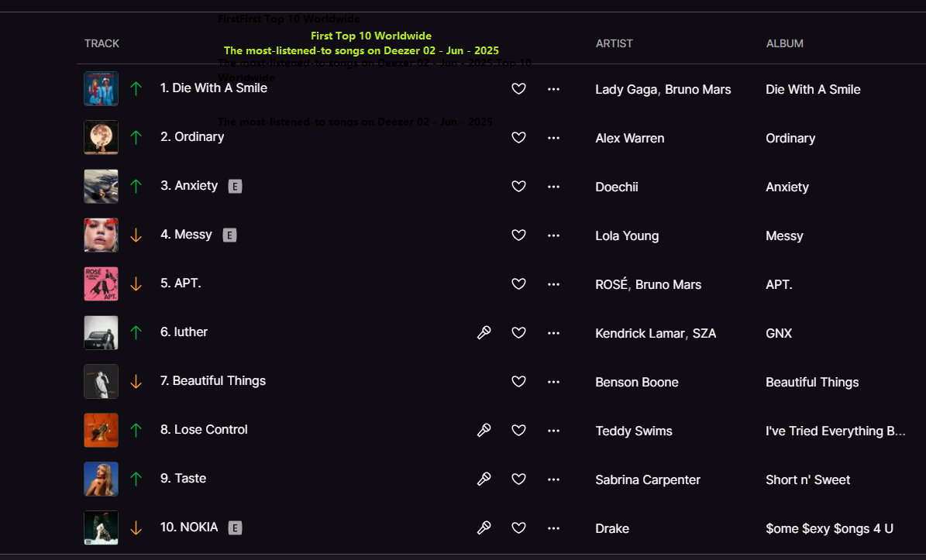Viewport: 926px width, 560px height.
Task: Click heart icon for Beautiful Things
Action: (518, 382)
